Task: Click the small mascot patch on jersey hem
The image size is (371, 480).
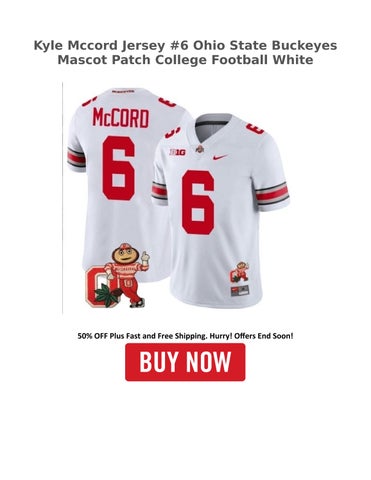Action: (x=240, y=272)
